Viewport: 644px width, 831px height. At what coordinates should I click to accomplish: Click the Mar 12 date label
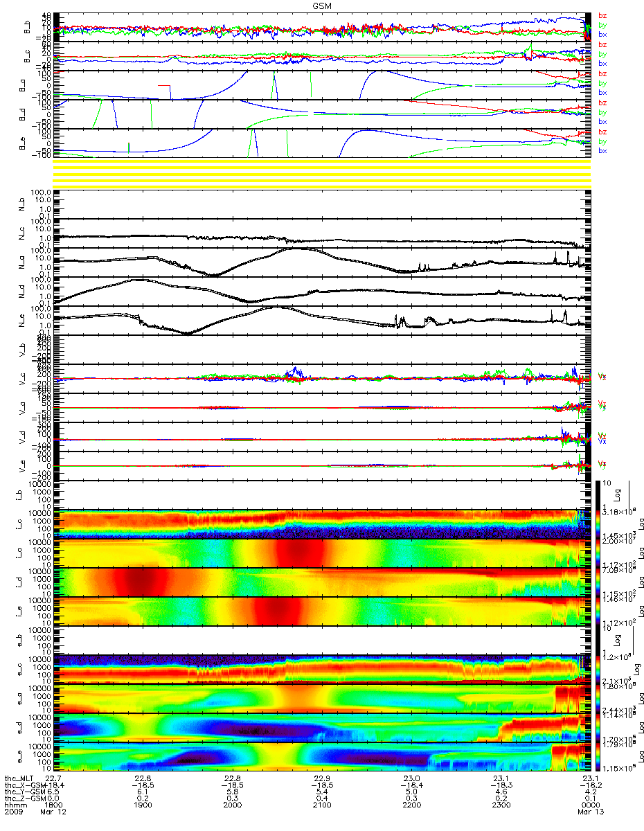55,812
